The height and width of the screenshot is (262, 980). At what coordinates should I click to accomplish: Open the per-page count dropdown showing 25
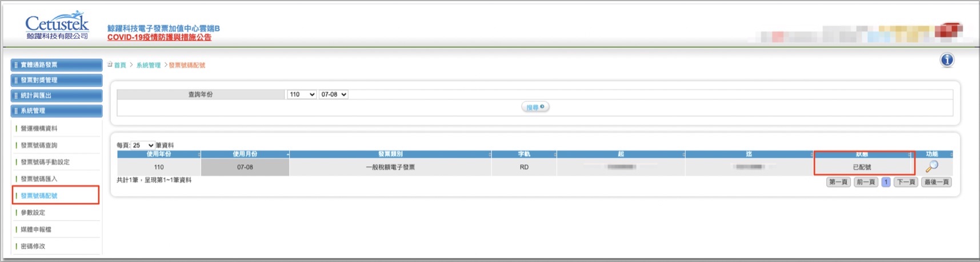tap(143, 145)
